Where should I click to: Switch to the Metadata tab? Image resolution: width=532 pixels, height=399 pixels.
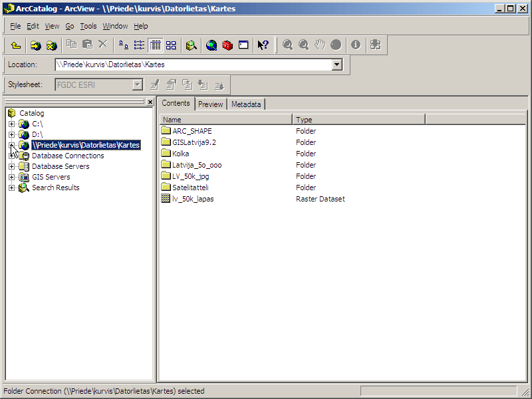246,104
